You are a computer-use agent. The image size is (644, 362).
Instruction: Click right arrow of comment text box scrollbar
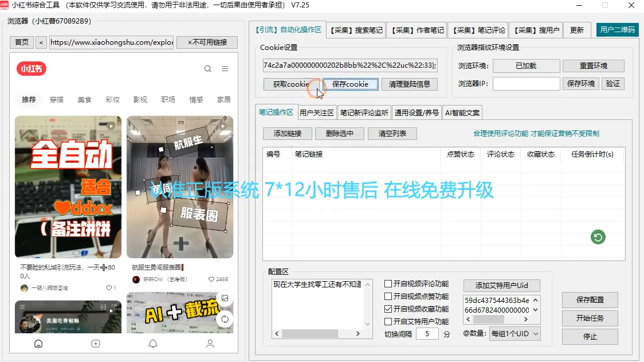(x=358, y=334)
